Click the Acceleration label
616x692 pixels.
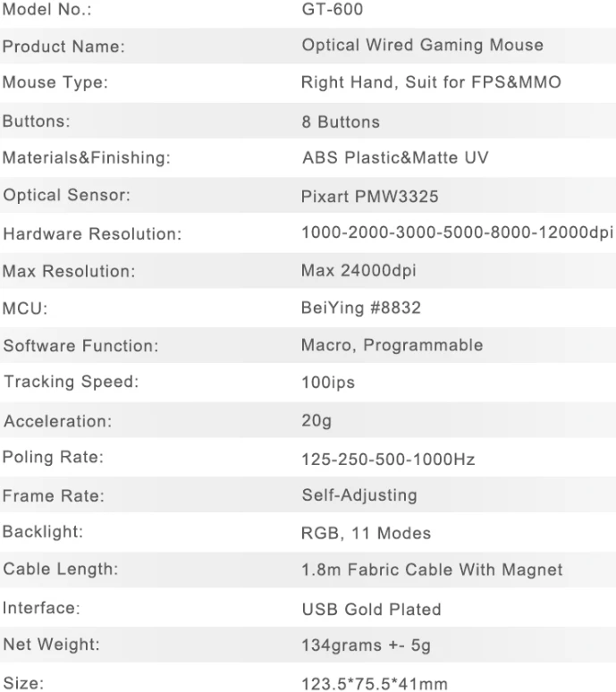[x=58, y=421]
